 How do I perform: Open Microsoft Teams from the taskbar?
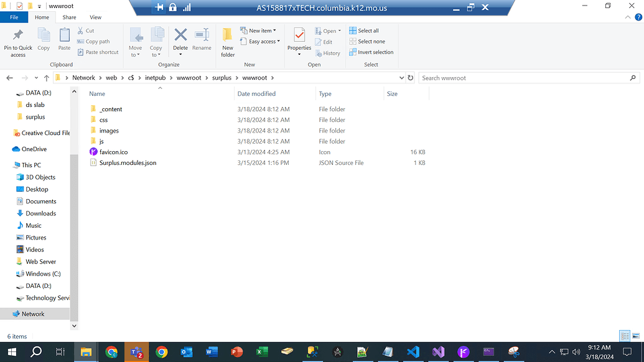click(x=136, y=352)
